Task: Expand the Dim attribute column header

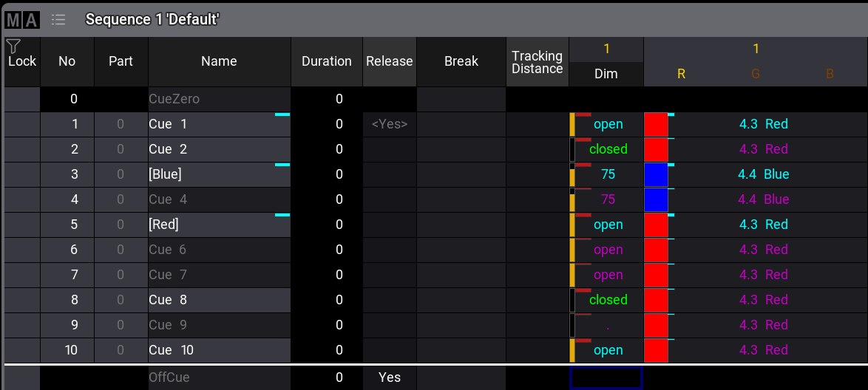Action: click(x=606, y=74)
